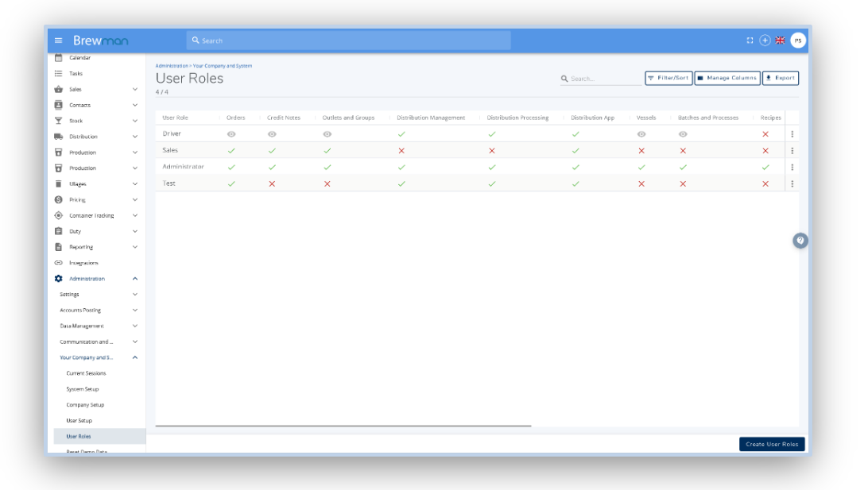Click the horizontal scrollbar below the table
The width and height of the screenshot is (868, 490).
click(343, 426)
